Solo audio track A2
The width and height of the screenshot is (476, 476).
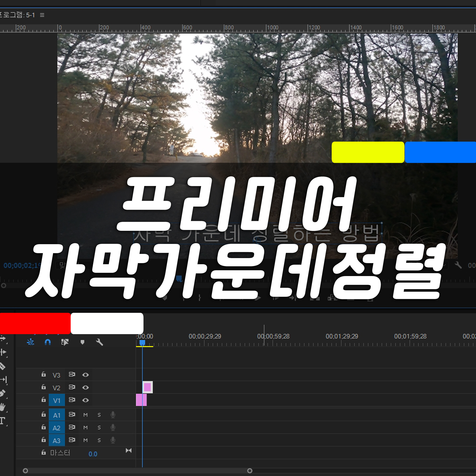pos(99,427)
